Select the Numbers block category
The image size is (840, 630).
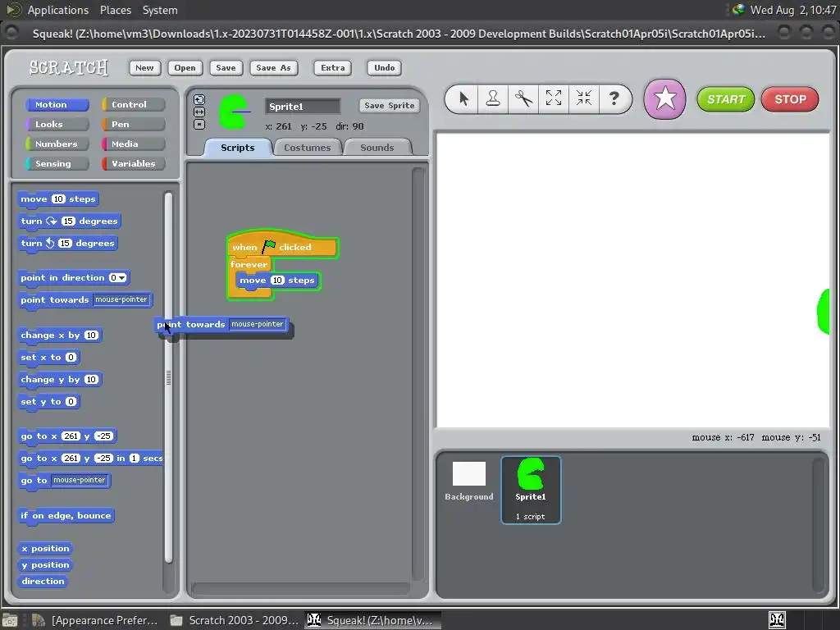[x=57, y=144]
